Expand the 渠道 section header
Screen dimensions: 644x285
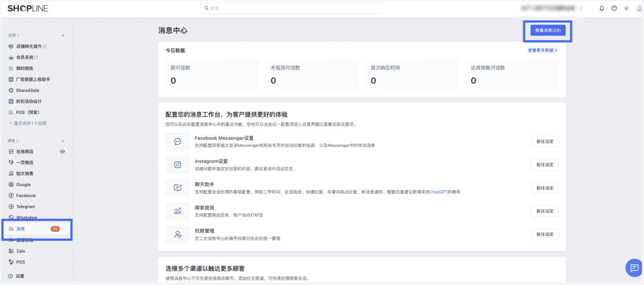[x=13, y=141]
